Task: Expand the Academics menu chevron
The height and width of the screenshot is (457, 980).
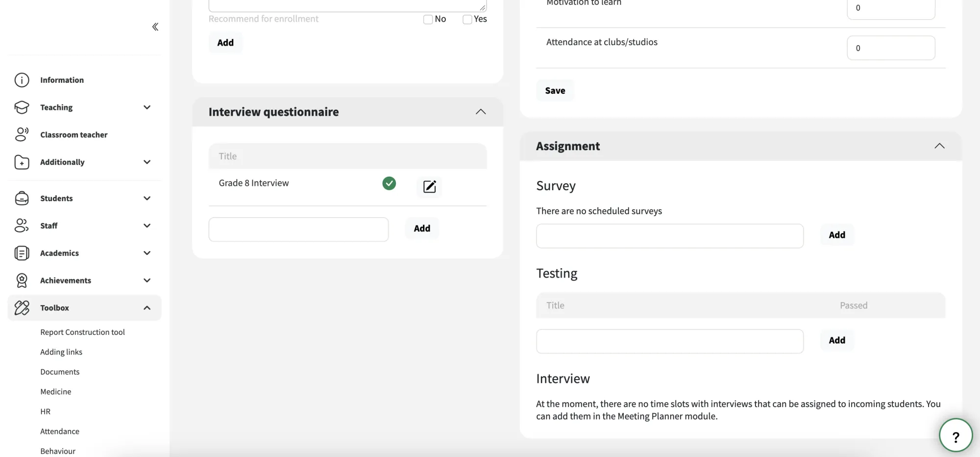Action: point(147,253)
